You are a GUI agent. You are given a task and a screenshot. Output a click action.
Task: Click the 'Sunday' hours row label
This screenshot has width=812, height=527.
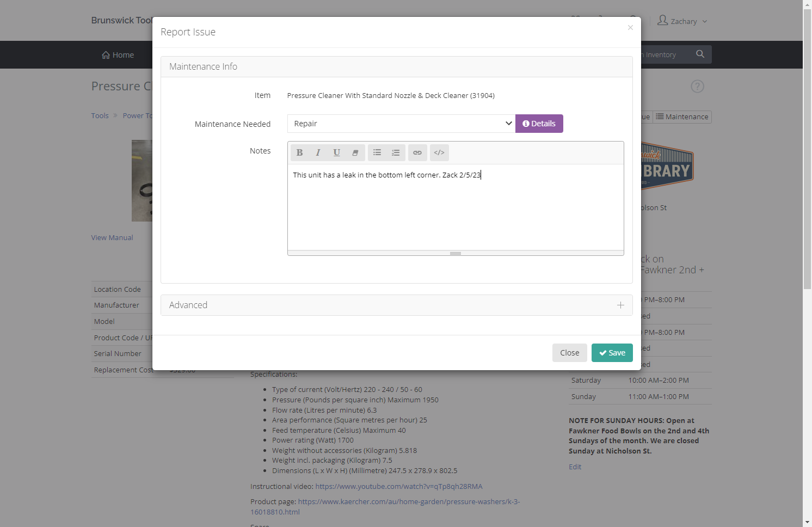coord(583,397)
